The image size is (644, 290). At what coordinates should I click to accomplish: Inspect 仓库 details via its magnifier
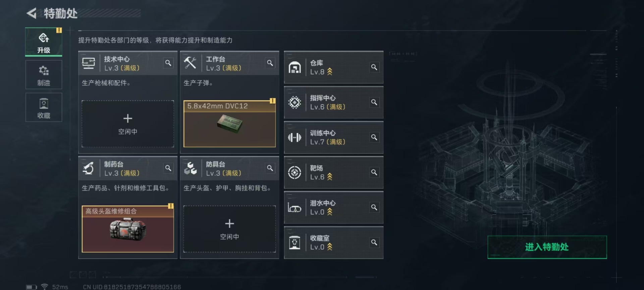coord(374,67)
